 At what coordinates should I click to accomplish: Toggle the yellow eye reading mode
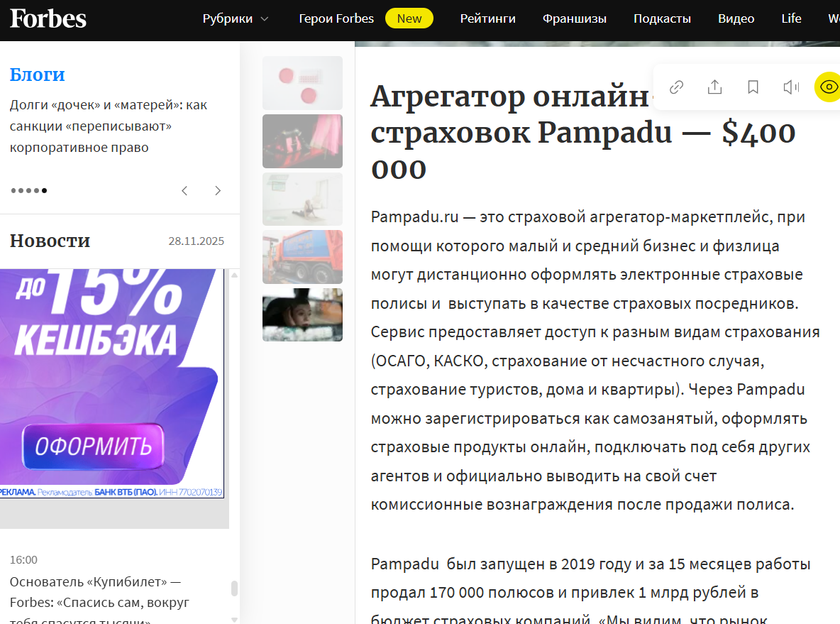pos(828,87)
